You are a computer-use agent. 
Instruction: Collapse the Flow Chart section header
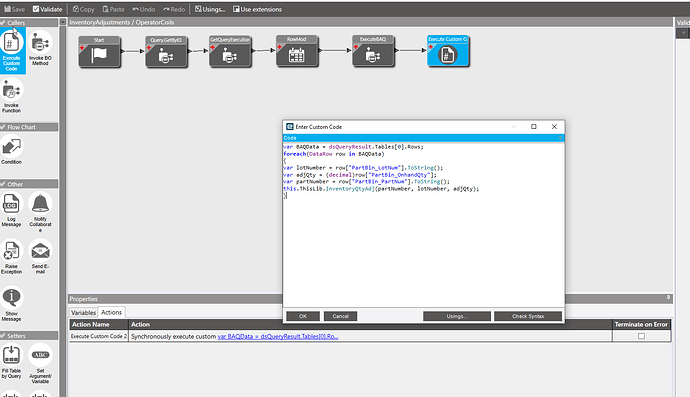click(x=29, y=127)
